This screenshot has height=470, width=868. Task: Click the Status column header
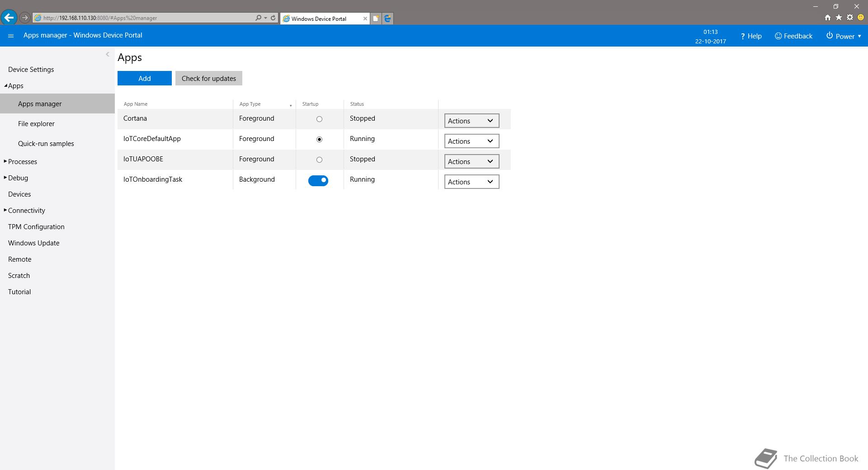357,104
